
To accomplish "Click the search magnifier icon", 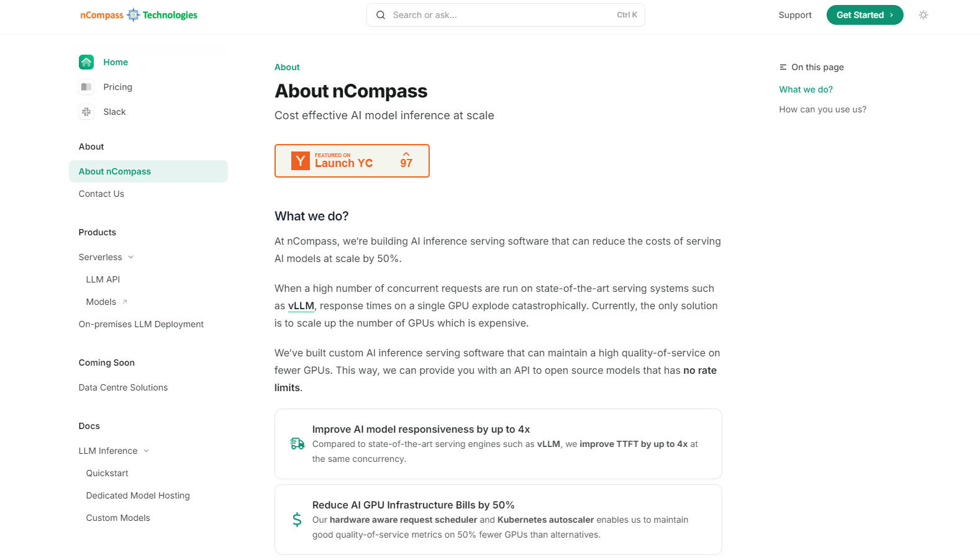I will click(x=381, y=14).
